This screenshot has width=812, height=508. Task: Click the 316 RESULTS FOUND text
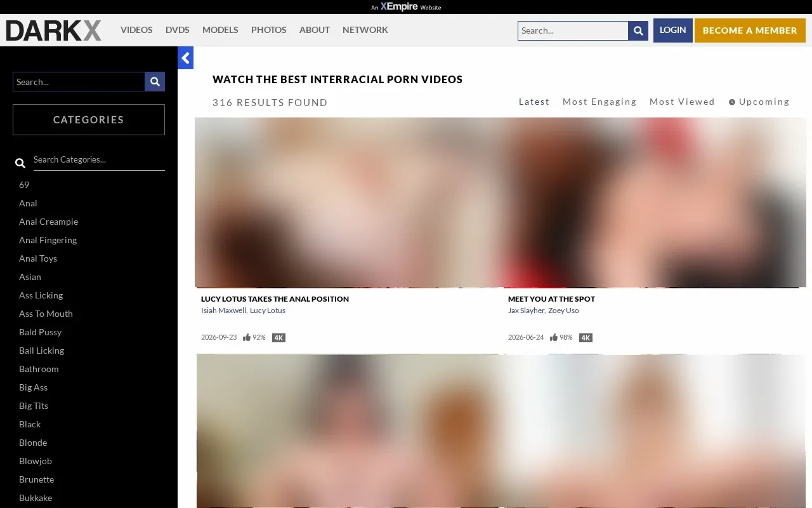270,102
